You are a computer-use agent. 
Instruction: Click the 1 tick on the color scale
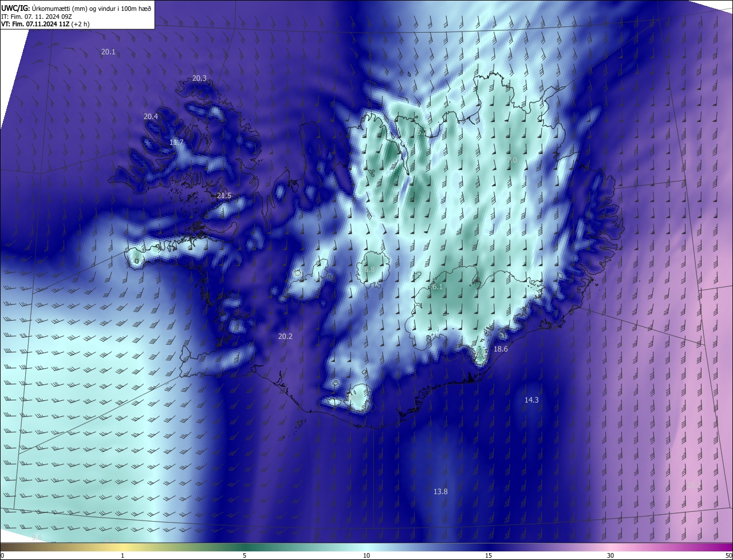tap(123, 555)
